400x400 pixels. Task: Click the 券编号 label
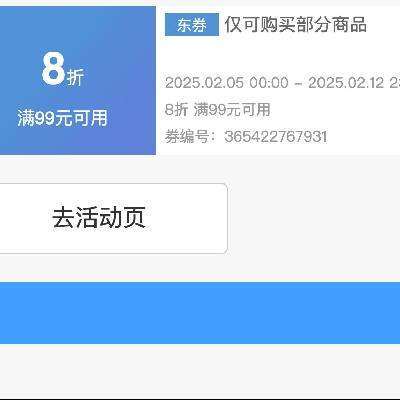point(186,137)
